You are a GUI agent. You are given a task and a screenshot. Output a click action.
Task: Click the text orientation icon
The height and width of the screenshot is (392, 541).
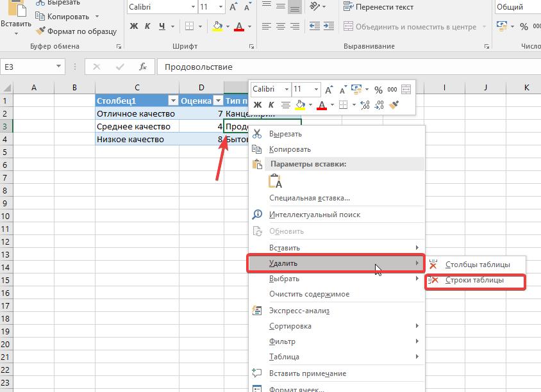(315, 6)
